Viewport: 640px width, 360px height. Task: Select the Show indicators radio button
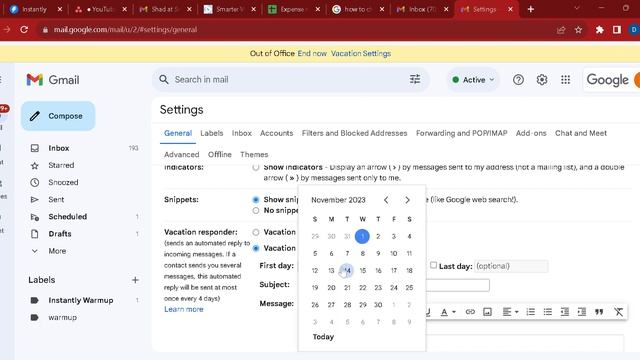[256, 167]
